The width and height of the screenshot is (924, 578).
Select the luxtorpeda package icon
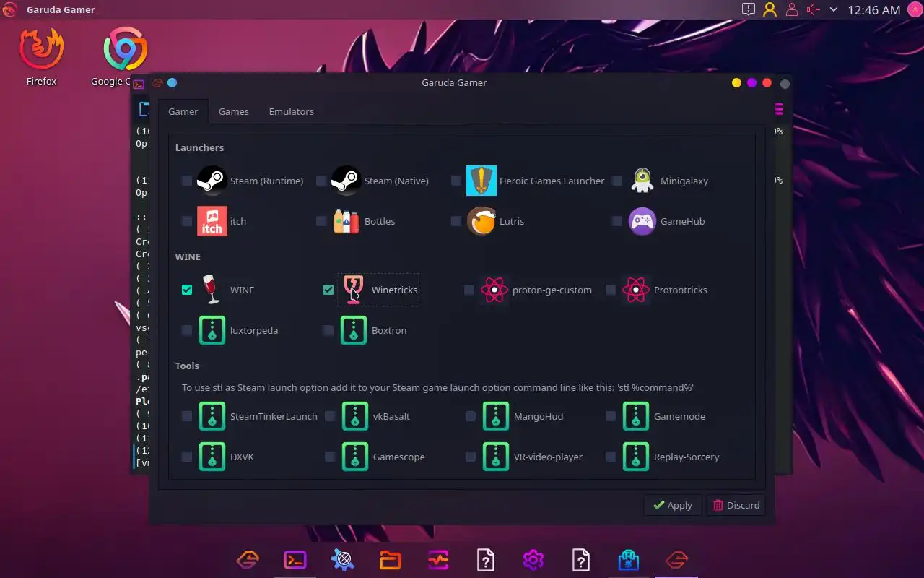coord(212,330)
